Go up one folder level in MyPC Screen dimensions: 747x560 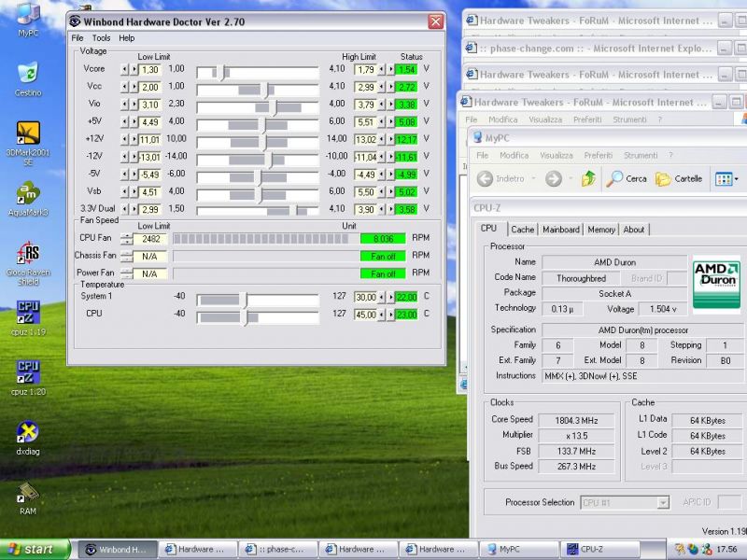(x=588, y=178)
